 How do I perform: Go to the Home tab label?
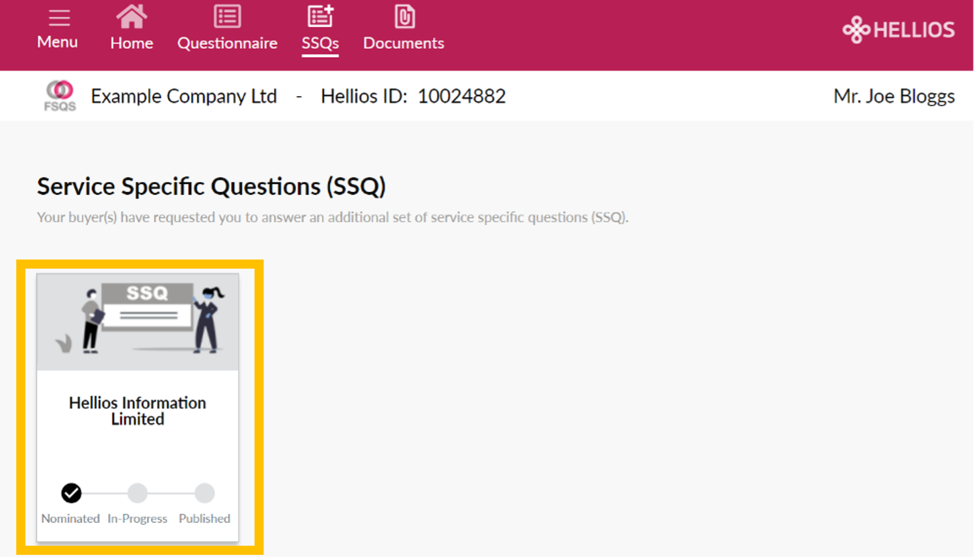(131, 43)
